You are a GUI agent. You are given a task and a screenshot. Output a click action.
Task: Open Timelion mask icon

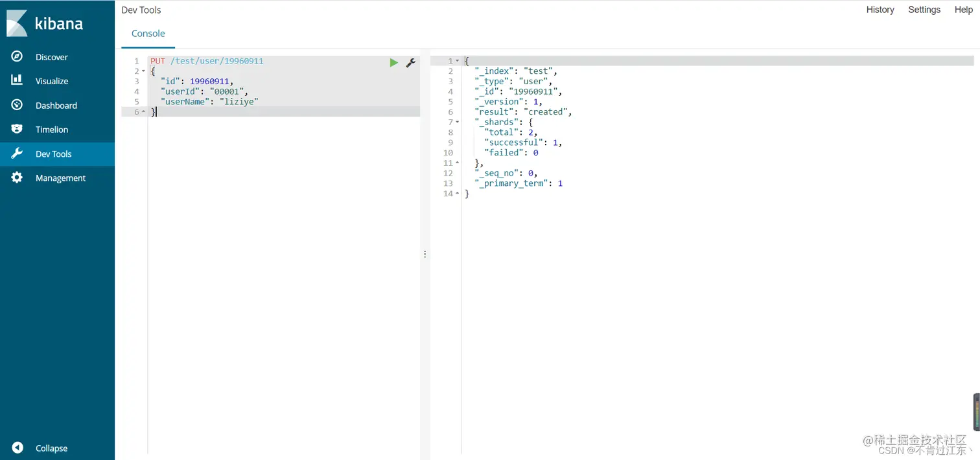pyautogui.click(x=17, y=129)
